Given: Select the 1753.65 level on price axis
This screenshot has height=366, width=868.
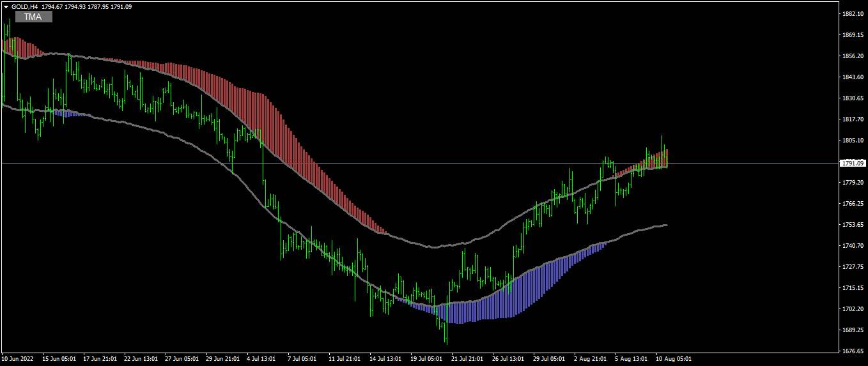Looking at the screenshot, I should pos(853,225).
